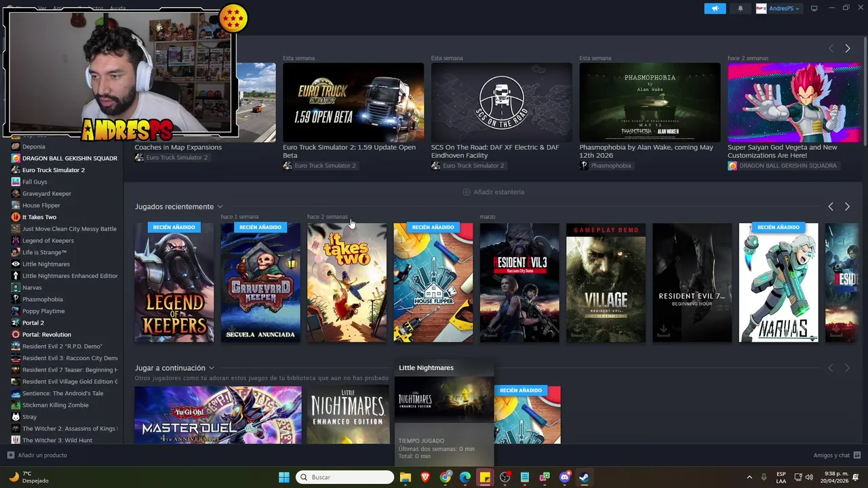Select It Takes Two in library sidebar
Viewport: 868px width, 488px height.
coord(39,217)
